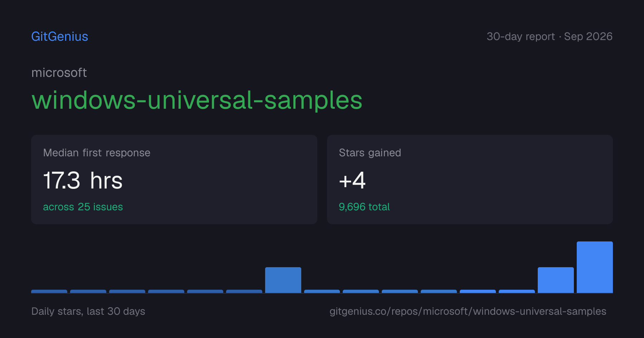Screen dimensions: 644x338
Task: Click the mid-chart raised bar
Action: tap(283, 280)
